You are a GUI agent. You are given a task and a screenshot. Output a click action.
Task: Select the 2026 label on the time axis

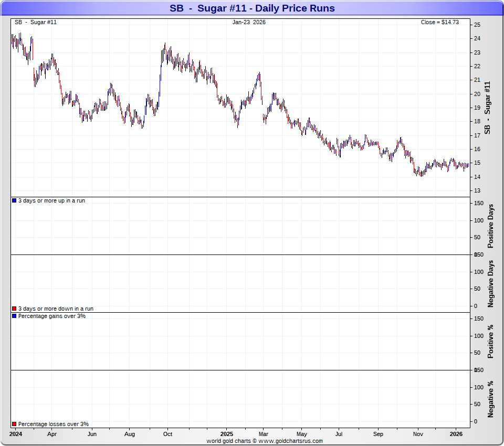[x=456, y=434]
